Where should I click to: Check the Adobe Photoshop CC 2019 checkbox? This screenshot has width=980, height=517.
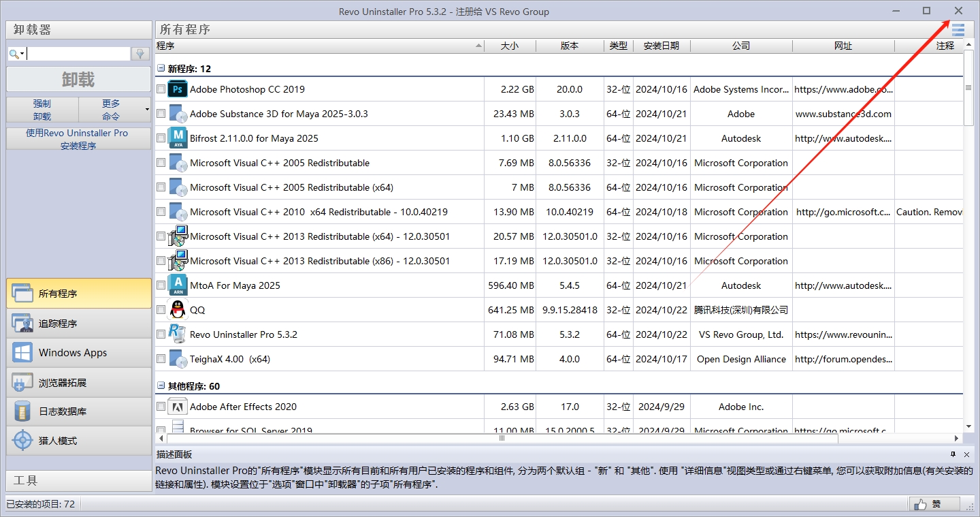click(x=161, y=89)
